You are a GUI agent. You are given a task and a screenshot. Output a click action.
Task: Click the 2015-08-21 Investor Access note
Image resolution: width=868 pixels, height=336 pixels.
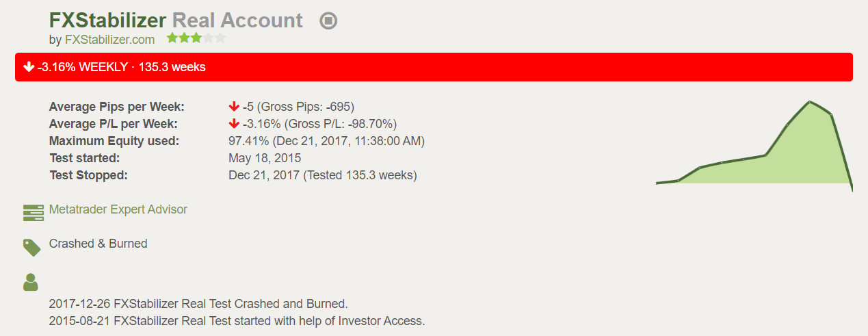[x=237, y=320]
